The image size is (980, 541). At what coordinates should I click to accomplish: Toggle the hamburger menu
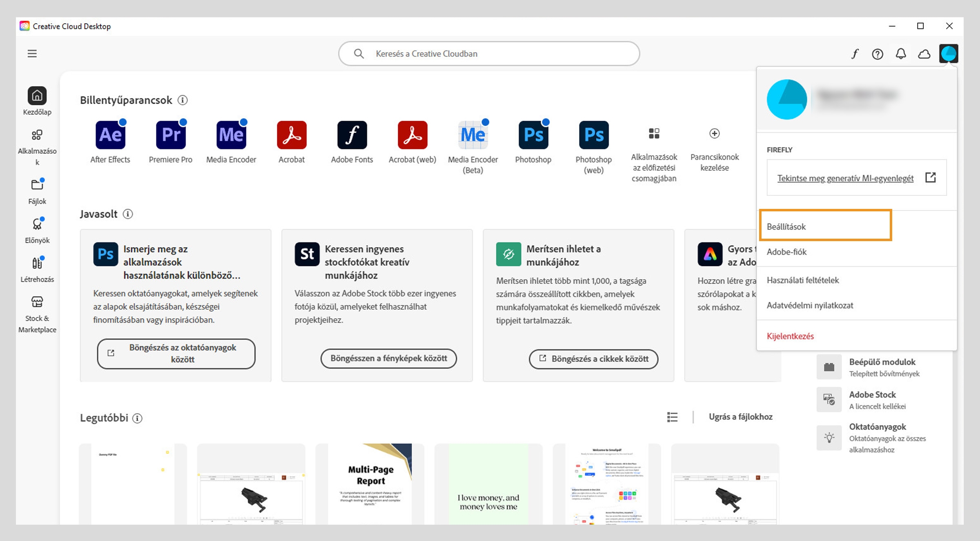coord(32,53)
